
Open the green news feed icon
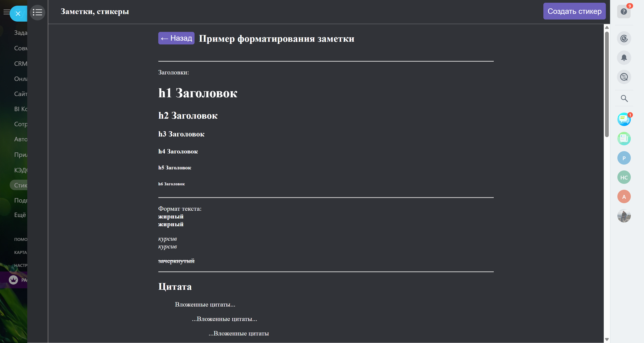(624, 139)
